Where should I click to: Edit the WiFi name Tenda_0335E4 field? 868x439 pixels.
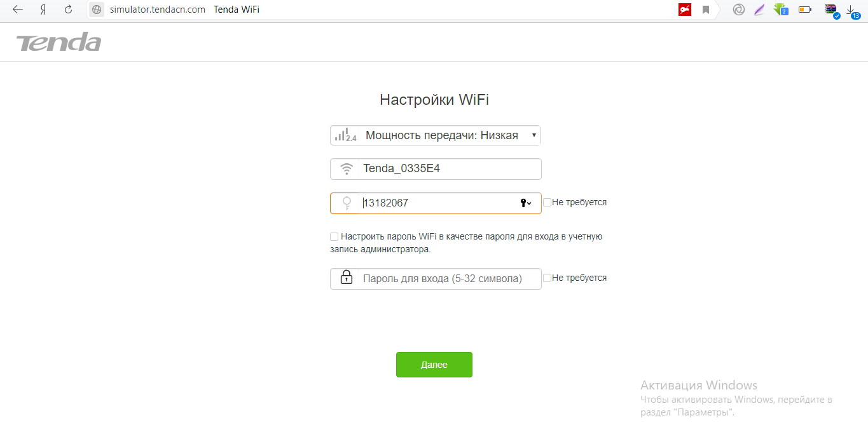point(436,169)
